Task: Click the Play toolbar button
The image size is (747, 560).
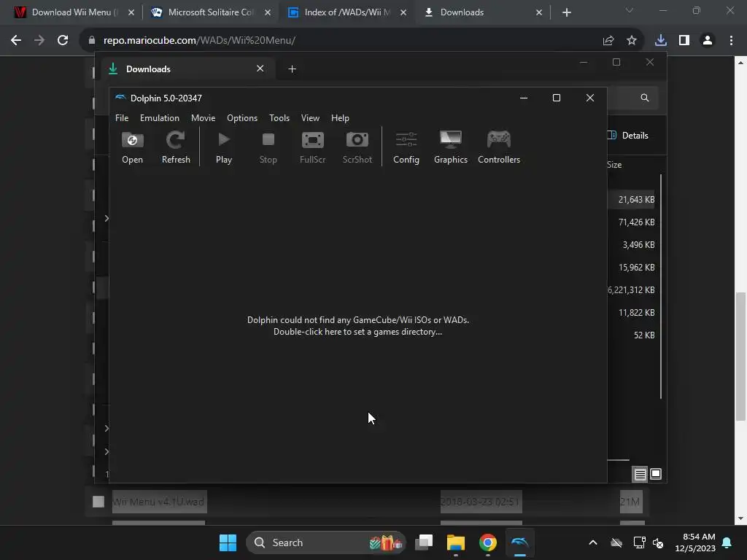Action: click(x=224, y=147)
